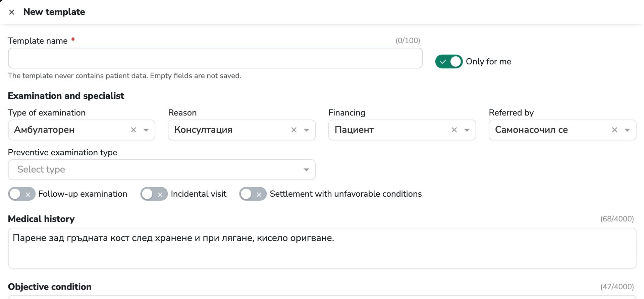
Task: Open the Financing dropdown arrow
Action: tap(467, 130)
